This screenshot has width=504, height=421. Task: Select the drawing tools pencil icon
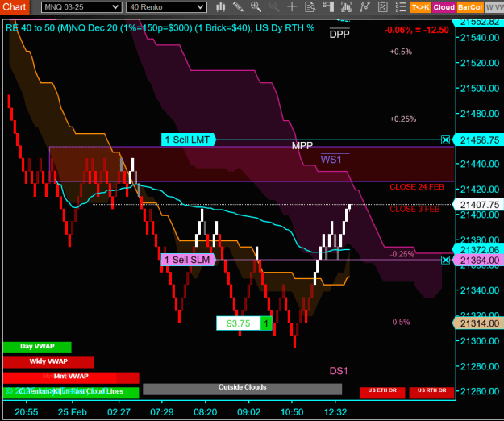238,6
